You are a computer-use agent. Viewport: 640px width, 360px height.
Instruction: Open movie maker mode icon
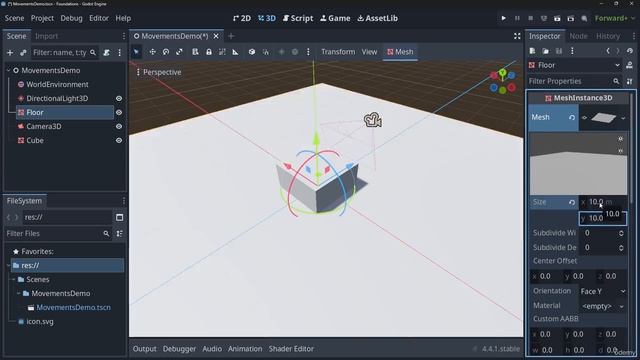pyautogui.click(x=584, y=18)
